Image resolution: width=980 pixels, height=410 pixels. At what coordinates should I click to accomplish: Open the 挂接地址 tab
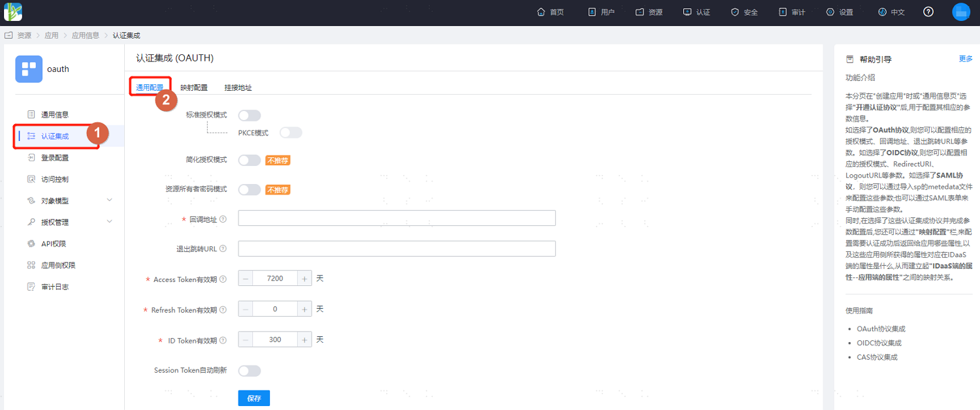[238, 87]
